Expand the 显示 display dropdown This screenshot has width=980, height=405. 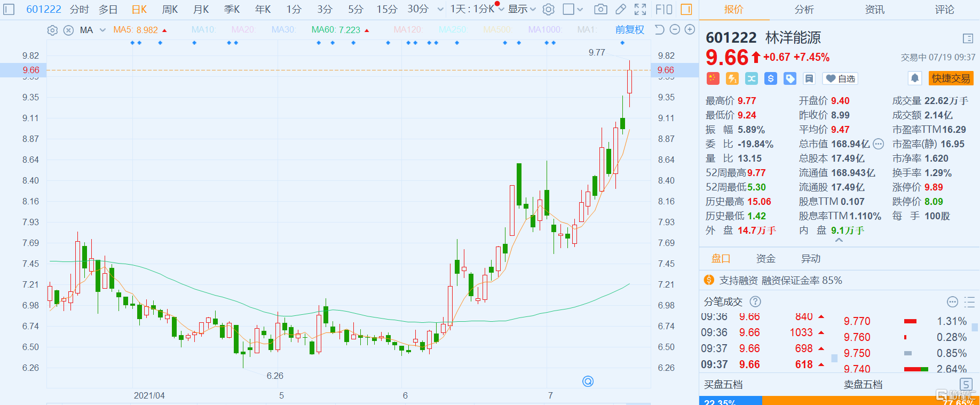[521, 9]
